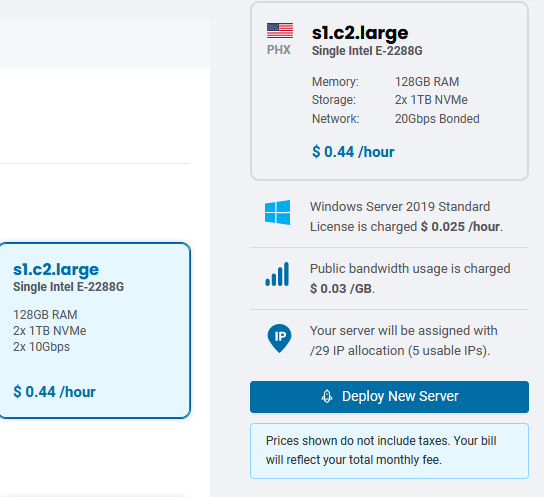Click the PHX location label
Image resolution: width=544 pixels, height=497 pixels.
point(279,50)
